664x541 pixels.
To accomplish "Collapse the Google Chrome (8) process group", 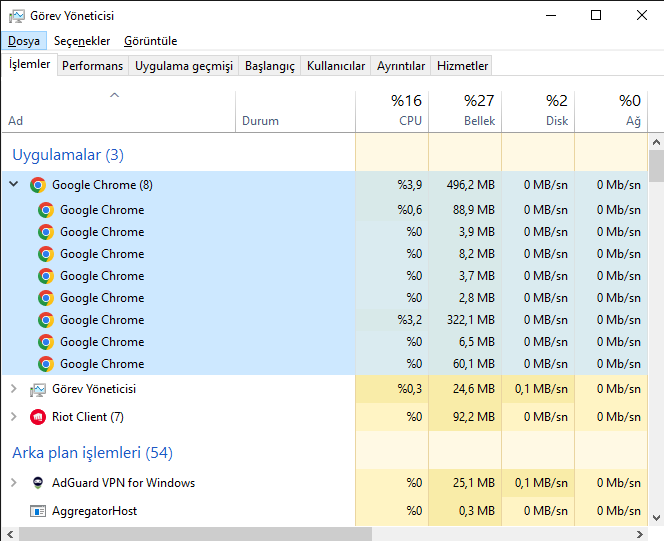I will pos(14,185).
